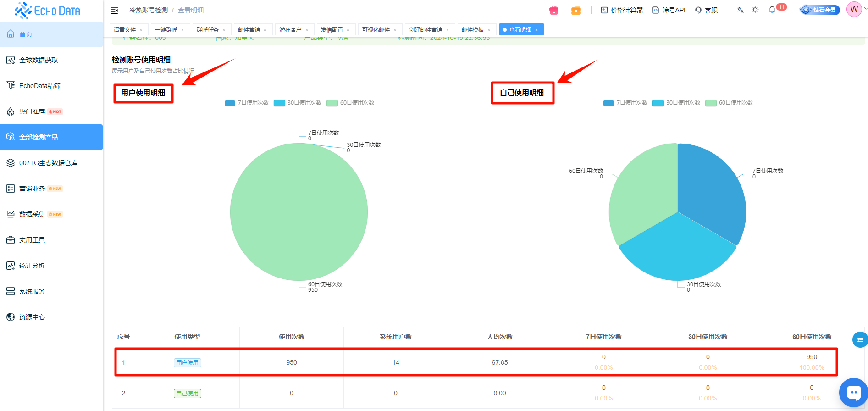Image resolution: width=868 pixels, height=411 pixels.
Task: Open the language translation icon
Action: [740, 10]
